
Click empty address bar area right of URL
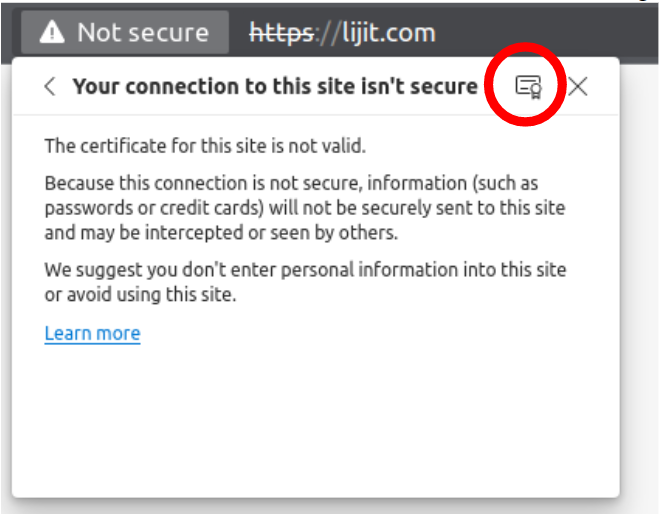pyautogui.click(x=550, y=33)
